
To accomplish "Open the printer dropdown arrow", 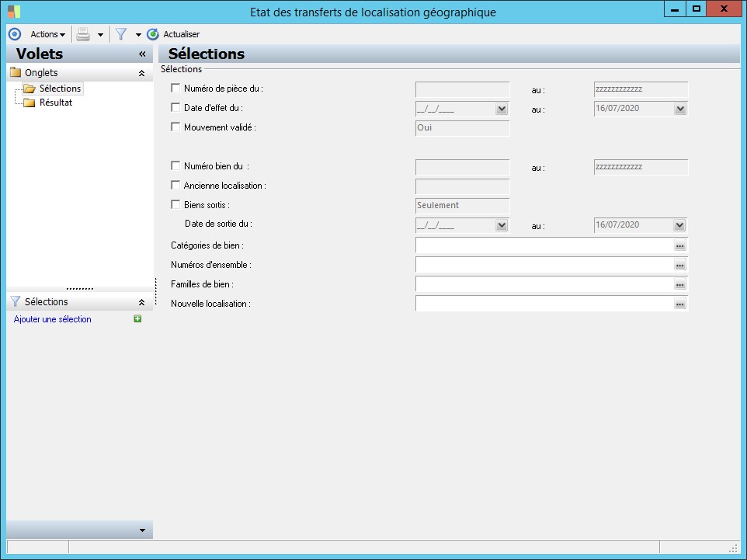I will click(x=100, y=35).
